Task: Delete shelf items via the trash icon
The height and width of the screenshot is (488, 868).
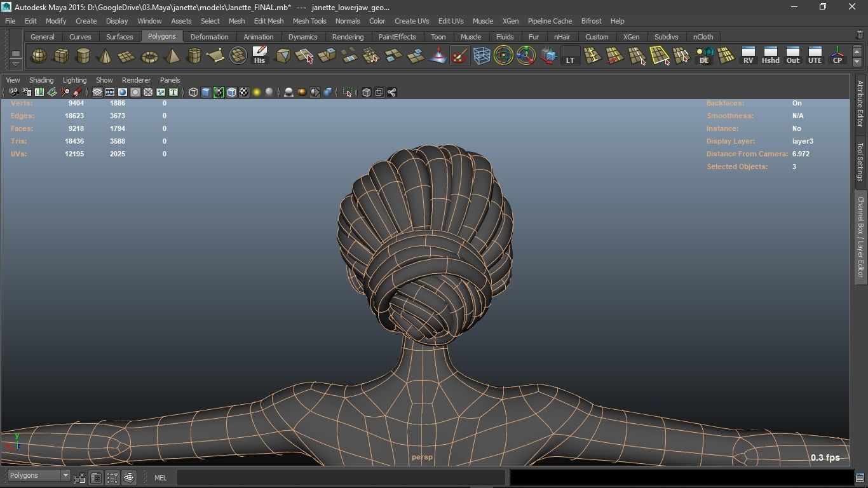Action: [x=860, y=36]
